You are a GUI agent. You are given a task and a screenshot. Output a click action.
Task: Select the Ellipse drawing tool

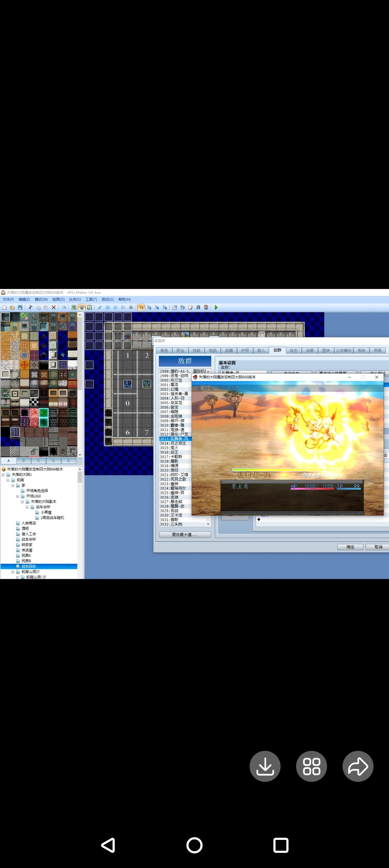click(x=115, y=307)
